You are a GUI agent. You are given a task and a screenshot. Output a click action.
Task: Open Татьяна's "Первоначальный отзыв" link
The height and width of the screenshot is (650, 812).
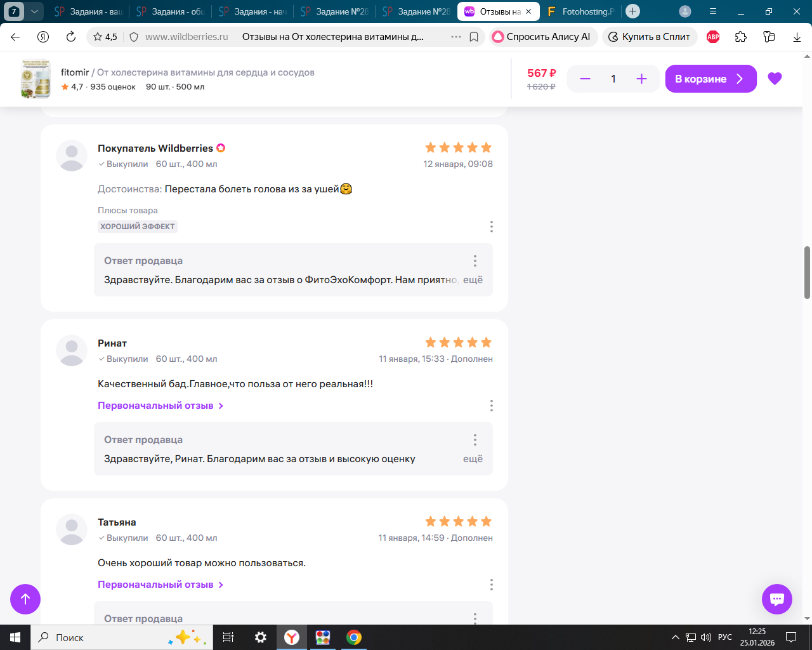tap(160, 585)
